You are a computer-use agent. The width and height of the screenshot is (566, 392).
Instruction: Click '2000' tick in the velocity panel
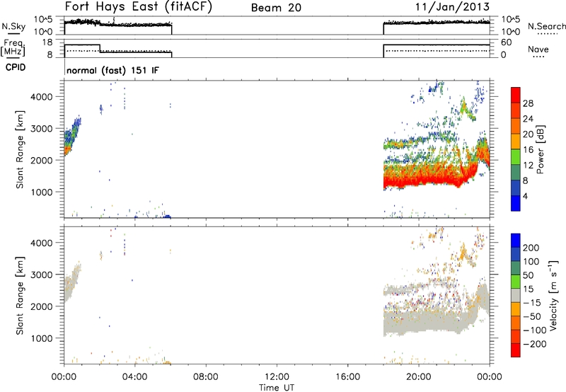pos(42,306)
